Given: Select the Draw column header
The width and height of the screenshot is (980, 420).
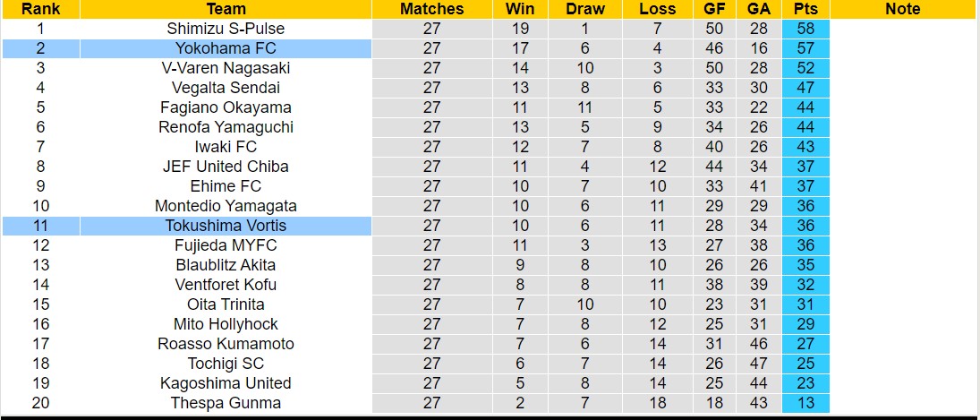Looking at the screenshot, I should 585,9.
